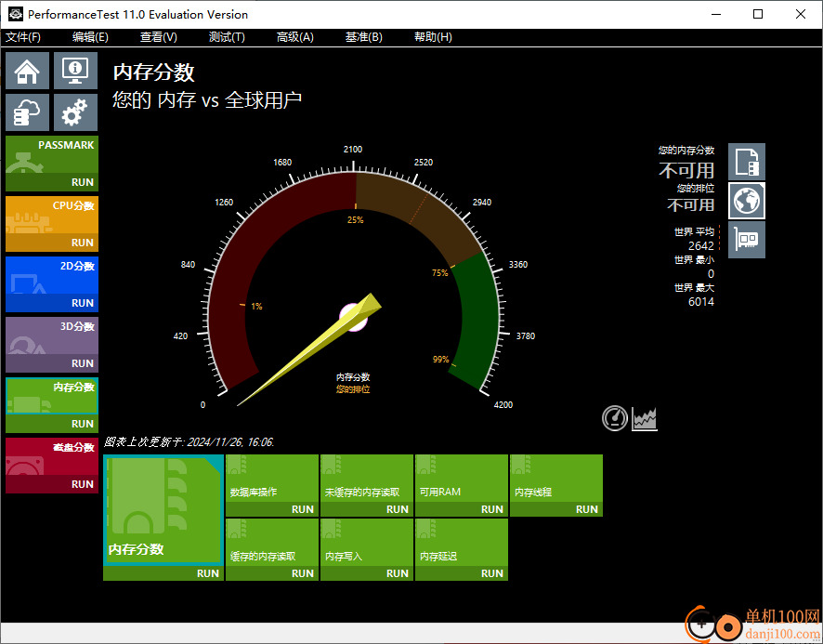The image size is (823, 644).
Task: Run the 数据库操作 test
Action: pyautogui.click(x=272, y=509)
